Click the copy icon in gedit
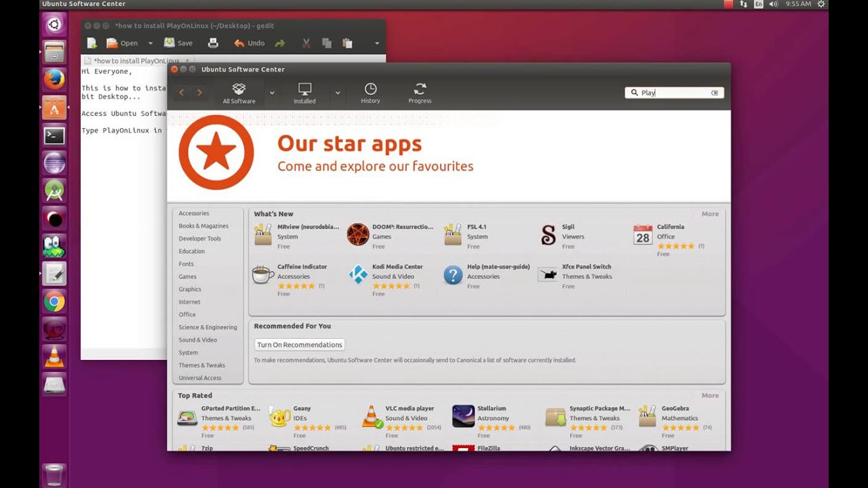Image resolution: width=868 pixels, height=488 pixels. coord(326,43)
